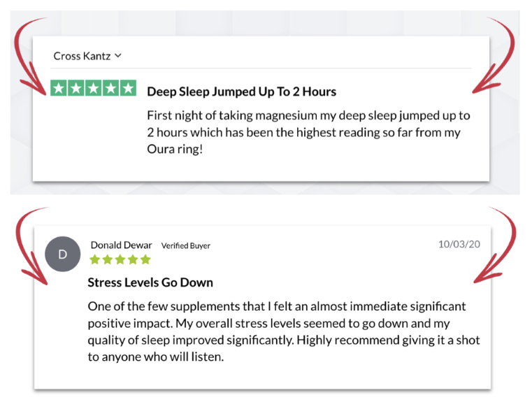Click the third green Trustpilot star box
This screenshot has height=402, width=532.
click(93, 88)
